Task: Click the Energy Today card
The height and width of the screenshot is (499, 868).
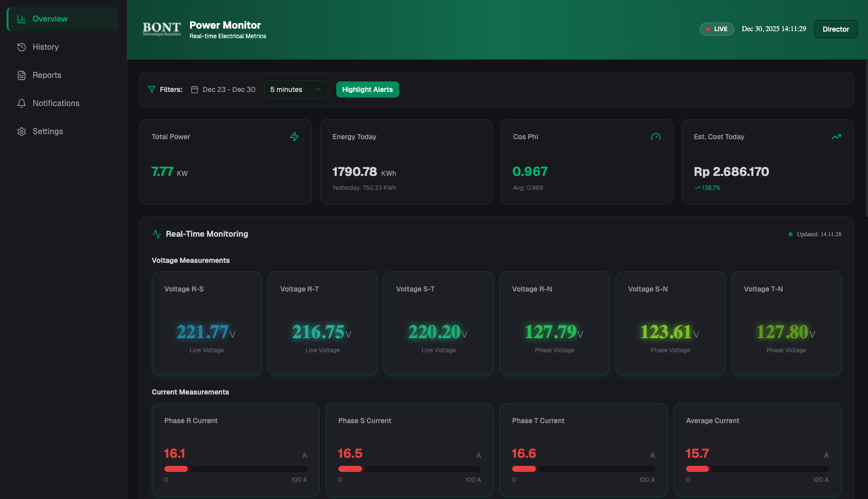Action: point(406,162)
